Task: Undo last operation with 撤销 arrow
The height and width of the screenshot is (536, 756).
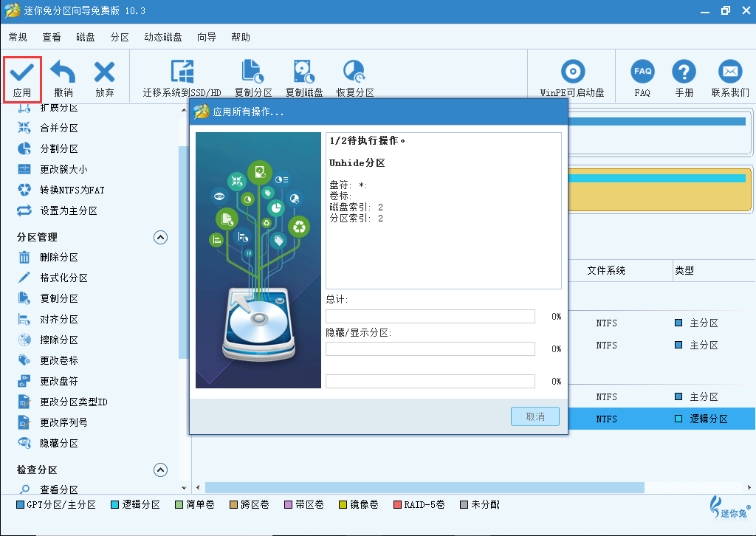Action: pos(63,79)
